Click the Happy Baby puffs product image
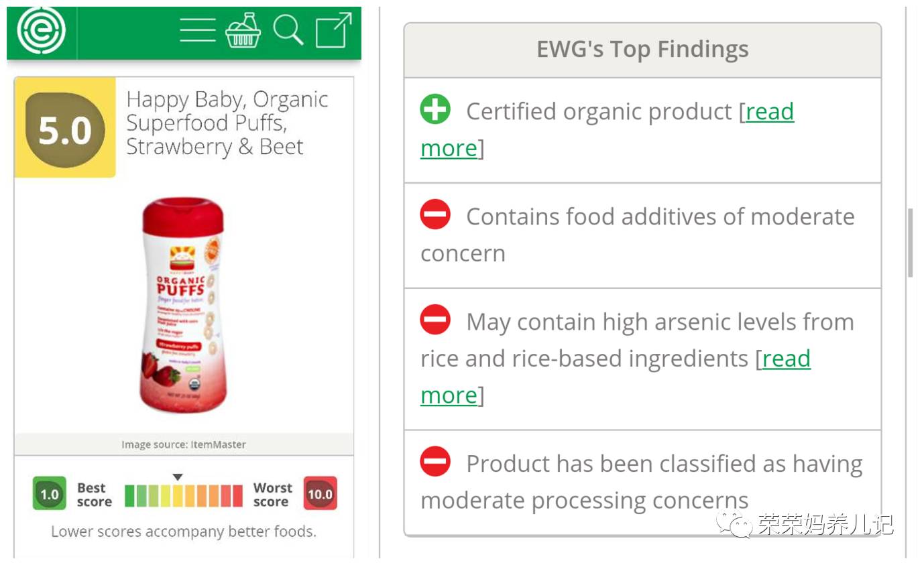 182,305
